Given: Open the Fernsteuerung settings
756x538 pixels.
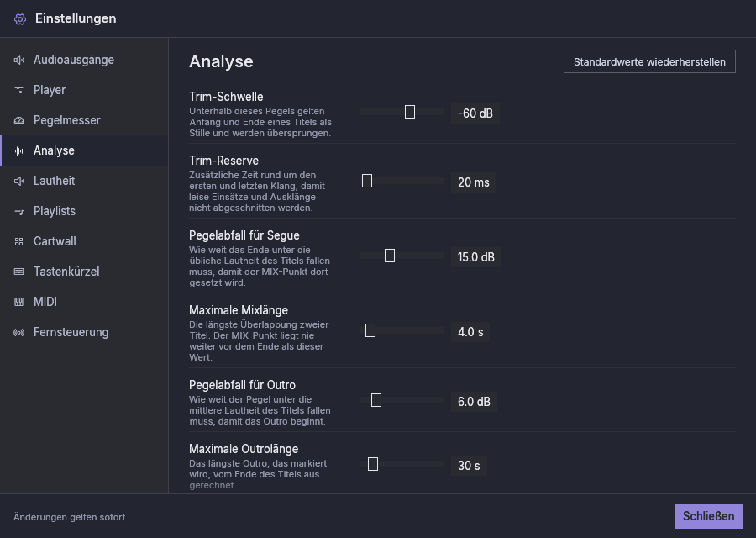Looking at the screenshot, I should (x=84, y=332).
